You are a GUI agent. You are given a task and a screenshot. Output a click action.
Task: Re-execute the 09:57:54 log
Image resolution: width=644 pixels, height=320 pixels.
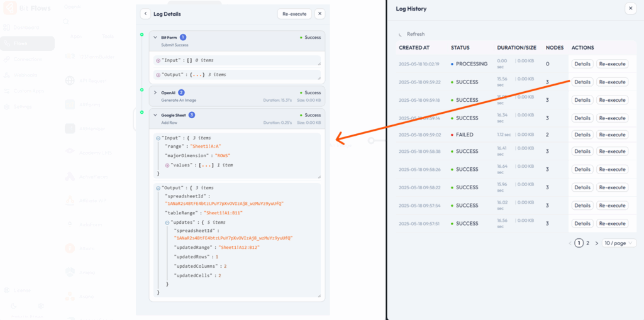[613, 206]
